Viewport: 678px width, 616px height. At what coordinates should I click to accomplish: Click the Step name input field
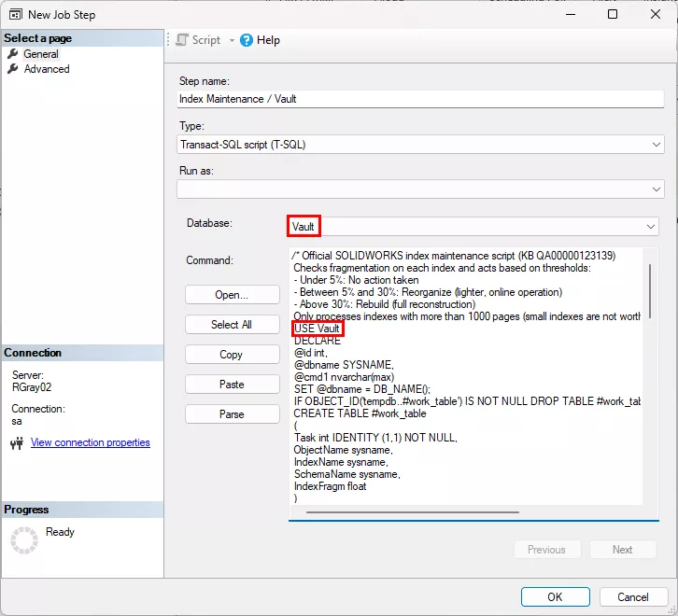pyautogui.click(x=420, y=99)
